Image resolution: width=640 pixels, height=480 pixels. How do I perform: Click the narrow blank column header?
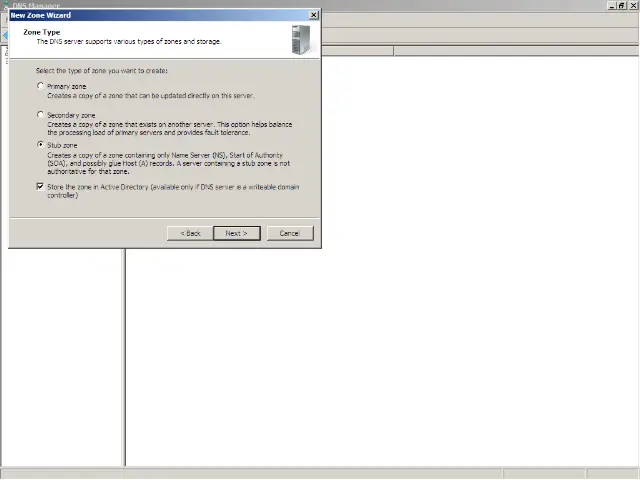pos(358,51)
